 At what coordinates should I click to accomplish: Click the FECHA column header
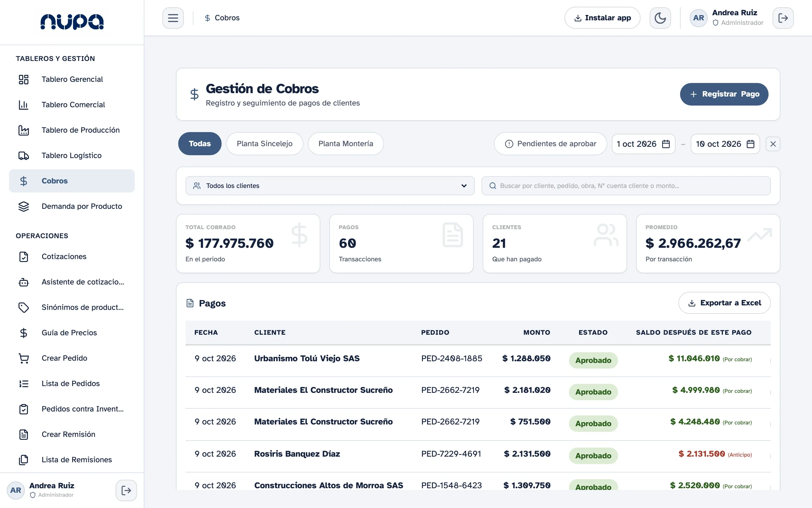coord(206,332)
